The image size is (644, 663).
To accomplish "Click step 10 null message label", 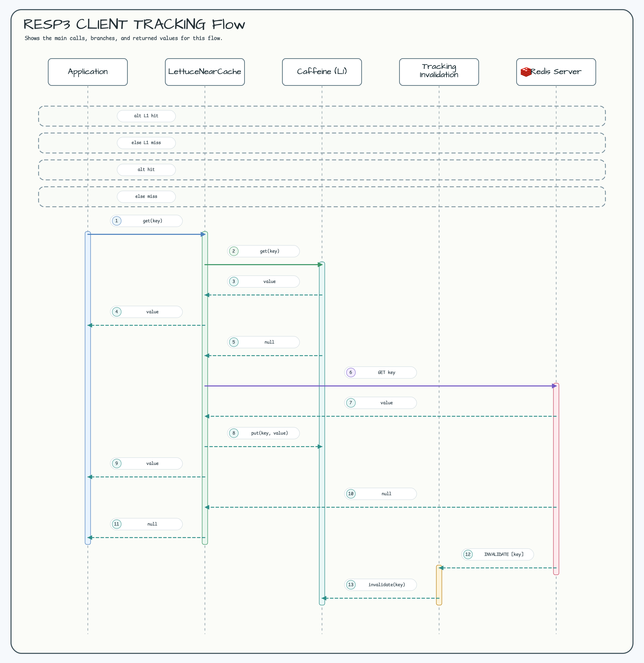I will [x=380, y=494].
